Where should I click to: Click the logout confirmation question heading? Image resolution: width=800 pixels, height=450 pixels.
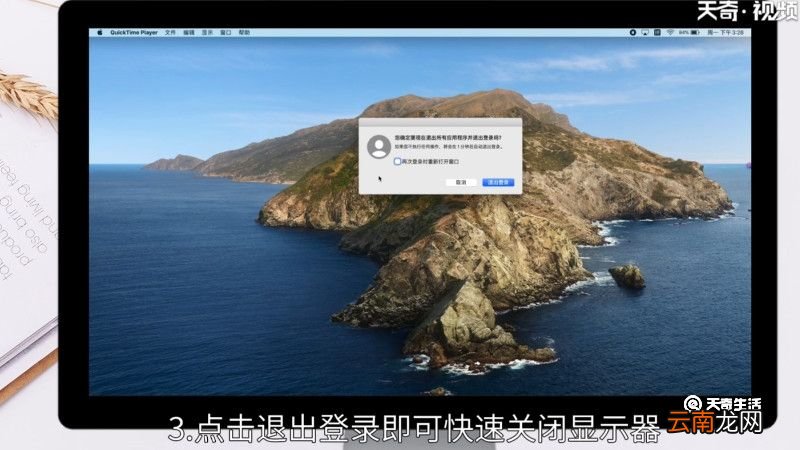pos(448,138)
